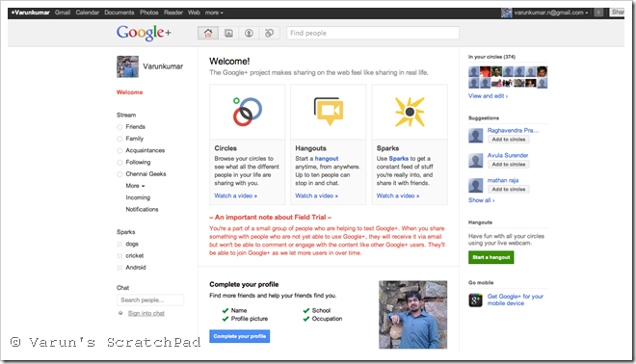
Task: Open the Profile icon in toolbar
Action: (249, 33)
